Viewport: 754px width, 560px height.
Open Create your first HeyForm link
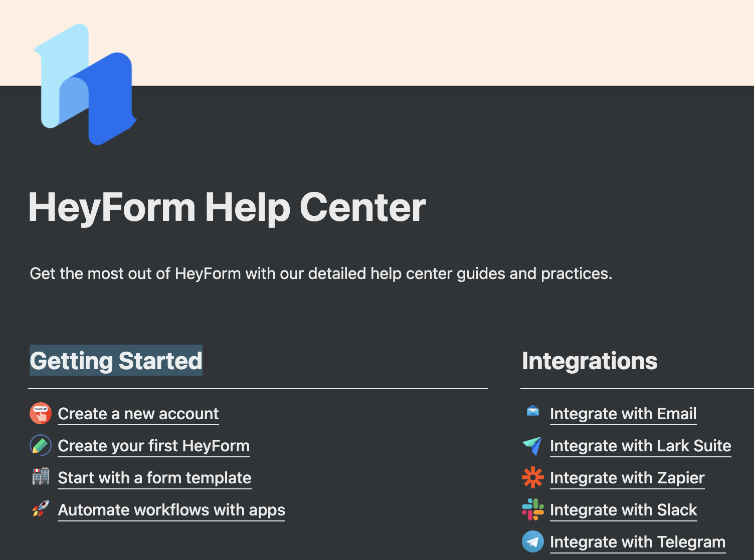(x=154, y=446)
